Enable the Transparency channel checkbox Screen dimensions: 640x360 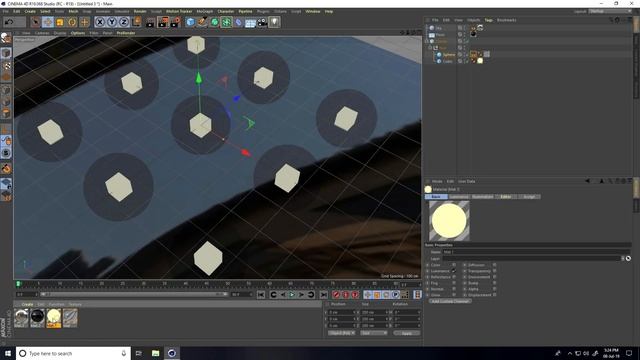coord(494,271)
